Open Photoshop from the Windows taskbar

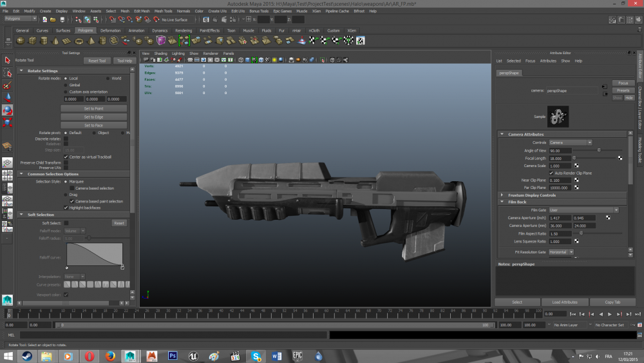pyautogui.click(x=172, y=355)
